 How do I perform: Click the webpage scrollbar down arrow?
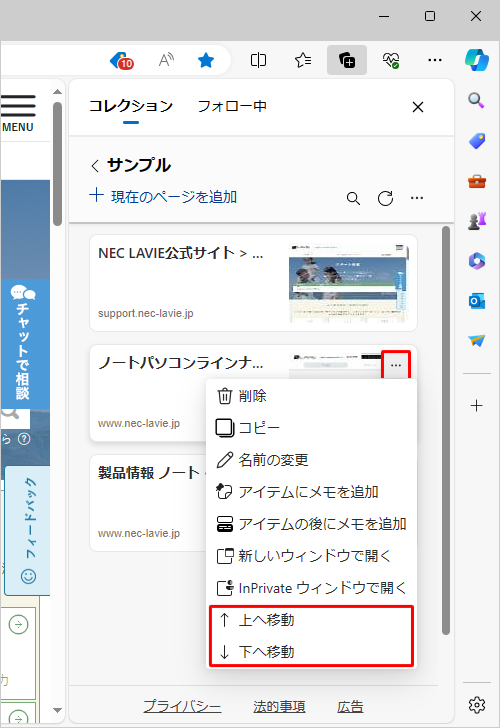[58, 710]
